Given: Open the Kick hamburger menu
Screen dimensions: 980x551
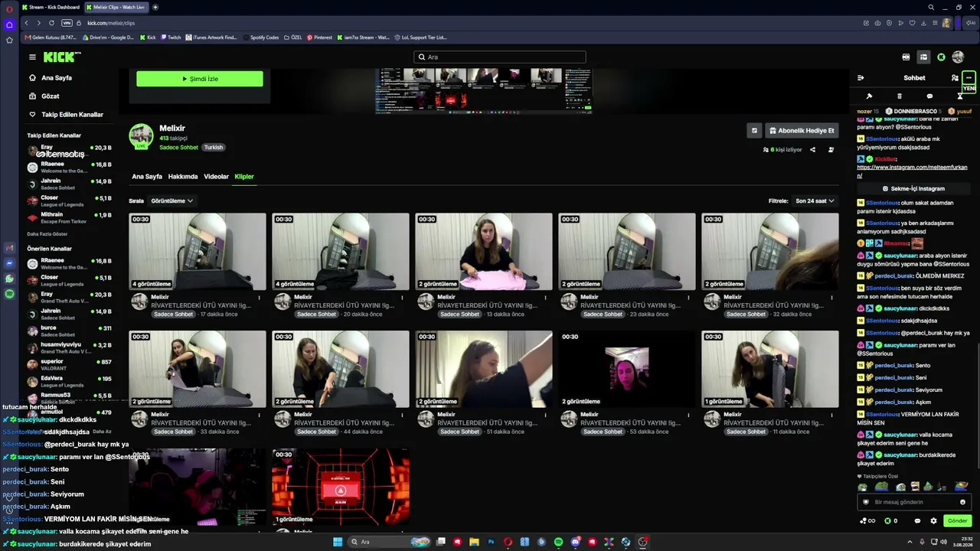Looking at the screenshot, I should (x=32, y=57).
